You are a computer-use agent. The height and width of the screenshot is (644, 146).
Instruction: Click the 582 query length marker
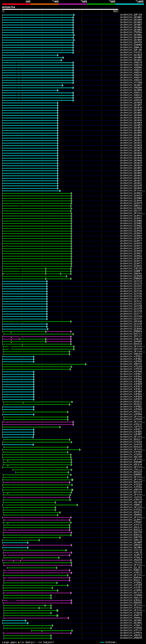pyautogui.click(x=115, y=11)
